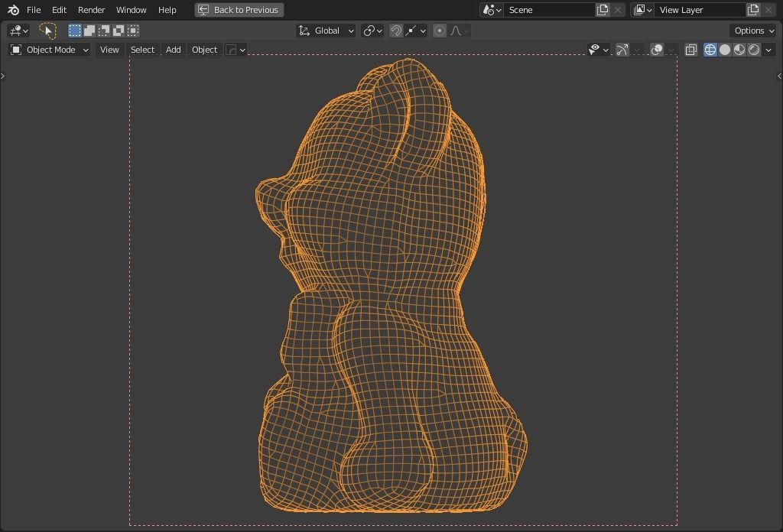Open the viewport Object menu

pos(204,50)
